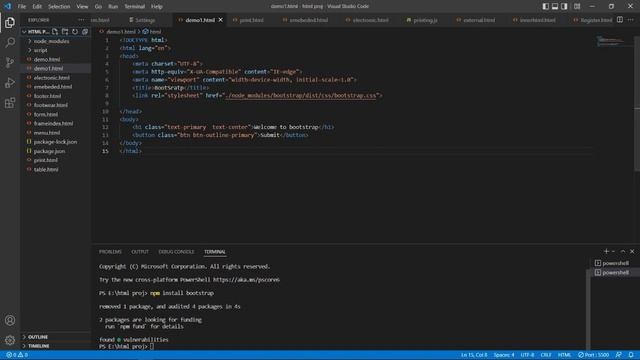Open the Selection menu
The width and height of the screenshot is (640, 360).
tap(59, 6)
